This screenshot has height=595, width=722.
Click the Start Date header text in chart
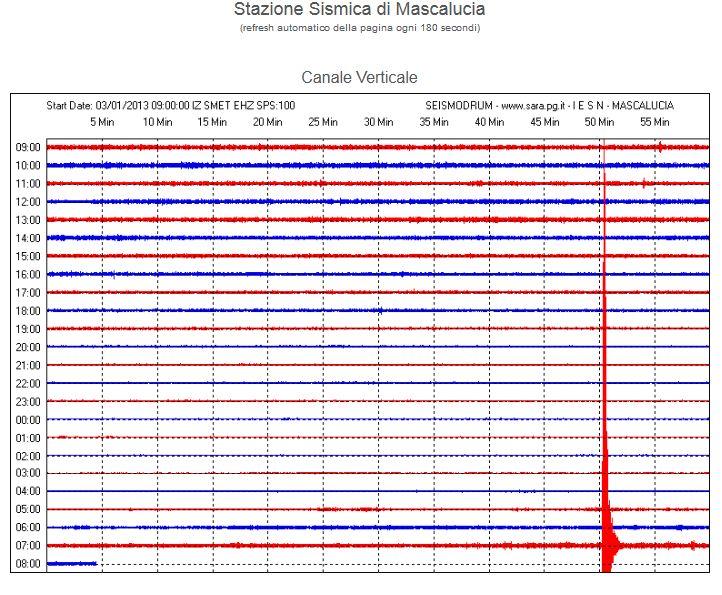tap(171, 106)
